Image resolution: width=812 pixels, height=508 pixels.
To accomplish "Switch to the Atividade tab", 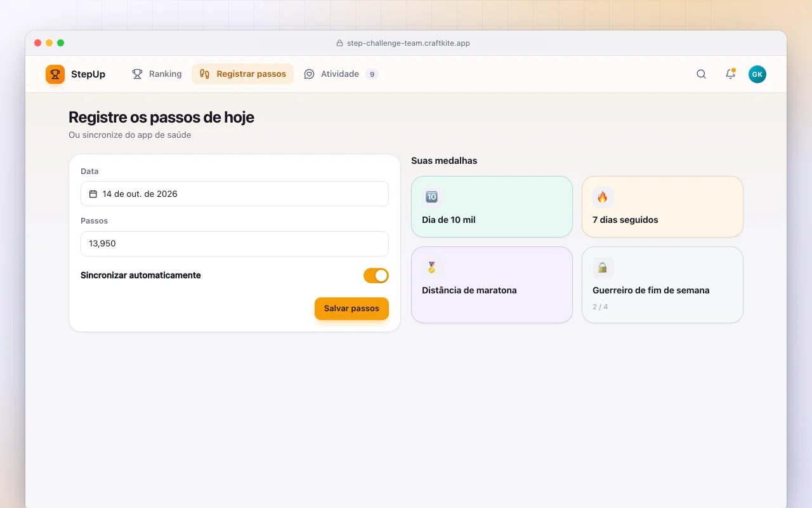I will pos(341,74).
